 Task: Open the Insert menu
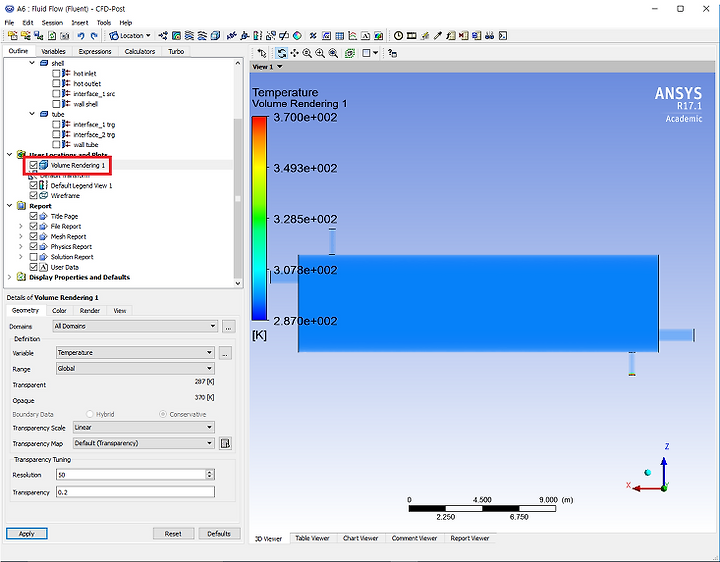79,22
